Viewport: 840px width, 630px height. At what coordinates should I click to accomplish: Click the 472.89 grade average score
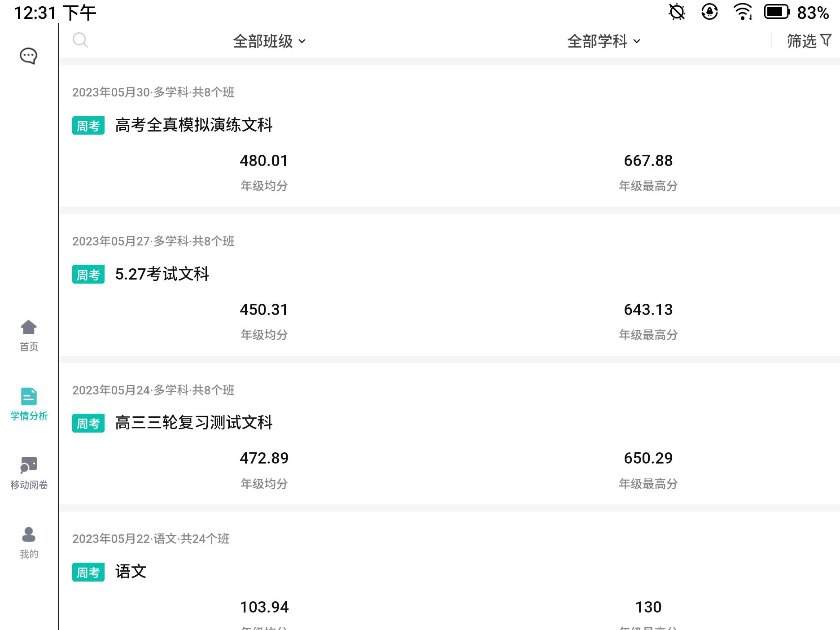point(264,458)
